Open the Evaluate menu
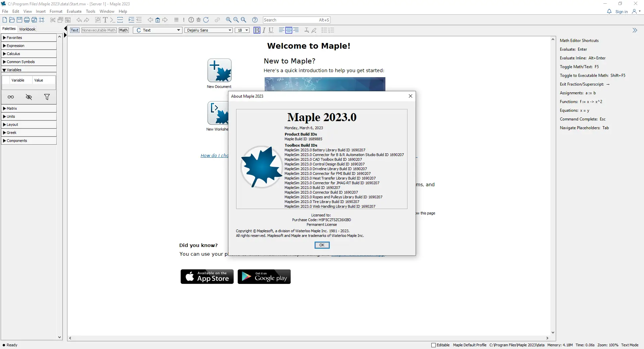The image size is (644, 349). click(x=74, y=11)
